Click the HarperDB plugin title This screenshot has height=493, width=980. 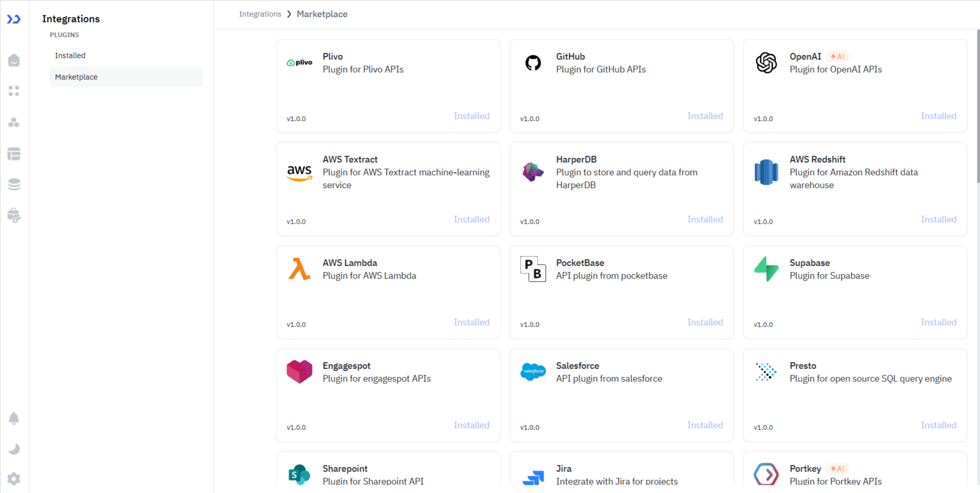(576, 159)
